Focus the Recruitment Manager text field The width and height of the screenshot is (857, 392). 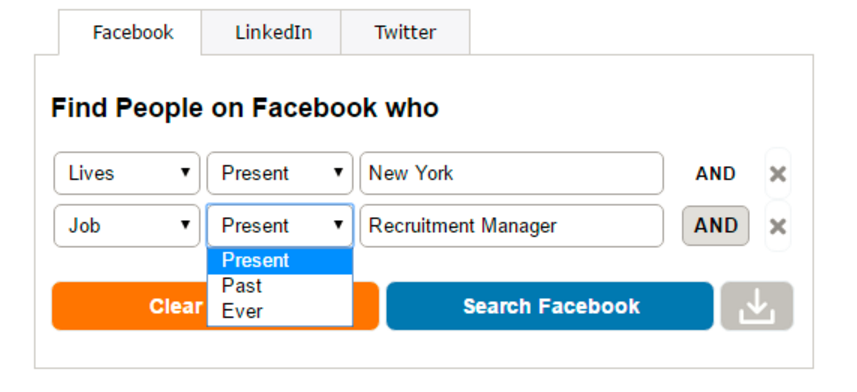[512, 226]
